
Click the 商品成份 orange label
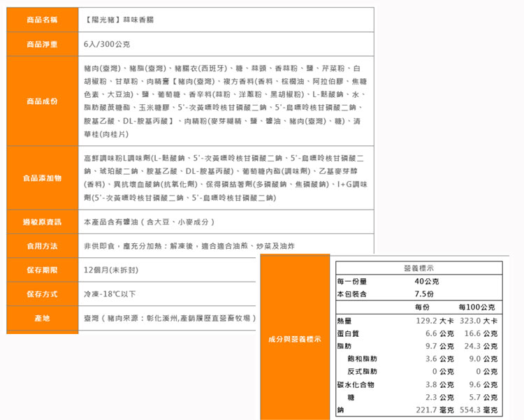pos(42,101)
